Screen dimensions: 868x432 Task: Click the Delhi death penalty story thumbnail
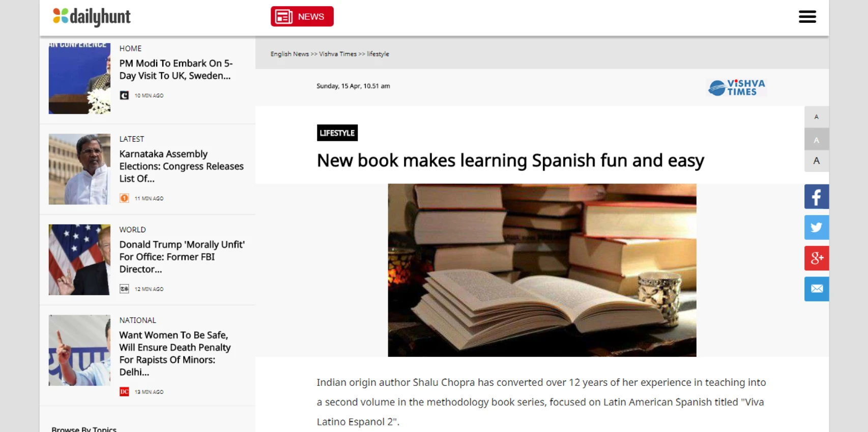click(79, 350)
